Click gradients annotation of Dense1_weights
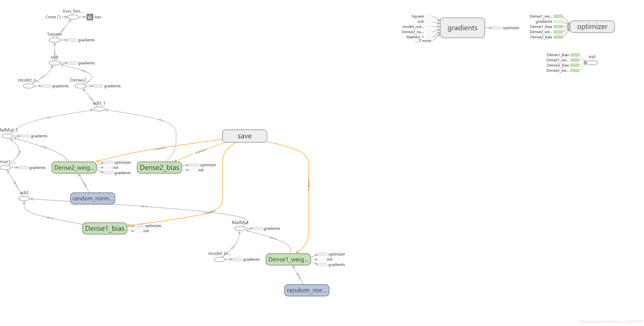The height and width of the screenshot is (326, 644). point(332,265)
